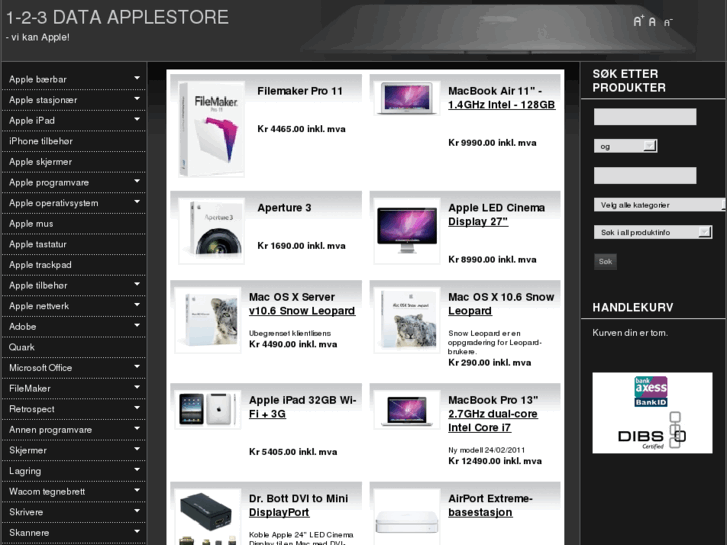Expand Skjermer menu arrow
The image size is (727, 545).
(137, 449)
